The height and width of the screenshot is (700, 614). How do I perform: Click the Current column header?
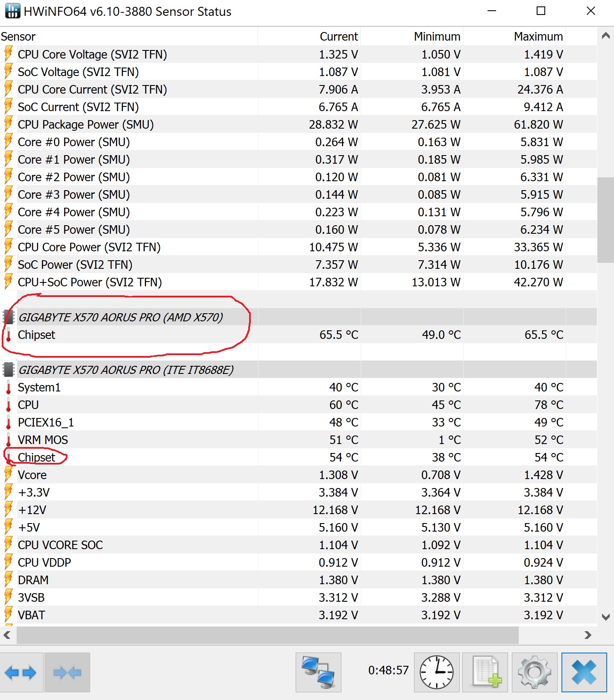click(x=309, y=36)
